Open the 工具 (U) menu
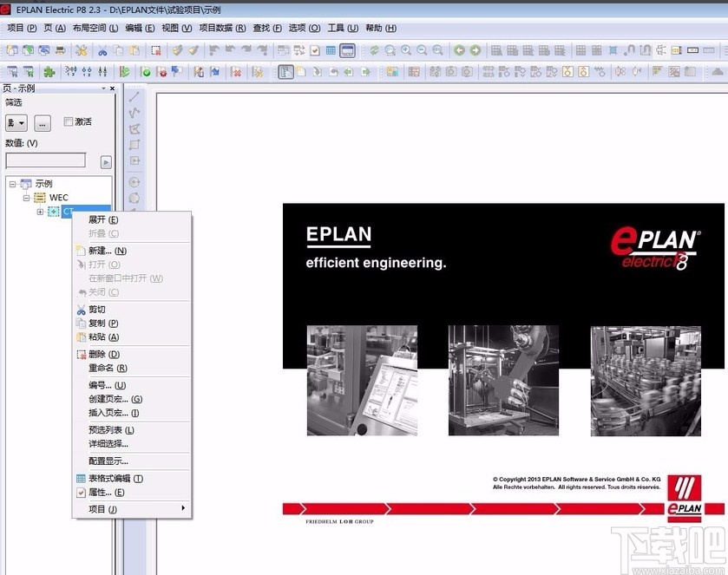 click(343, 28)
